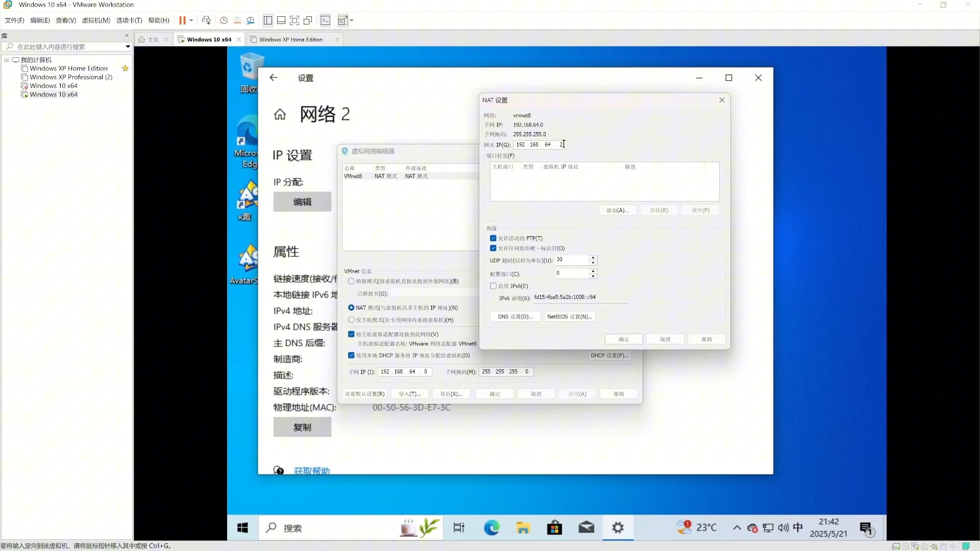This screenshot has height=551, width=980.
Task: Enter full screen mode from the toolbar
Action: [x=295, y=20]
